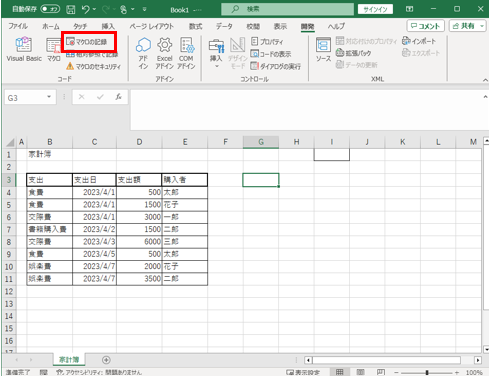Viewport: 489px width, 376px height.
Task: Click View Code button
Action: [271, 54]
